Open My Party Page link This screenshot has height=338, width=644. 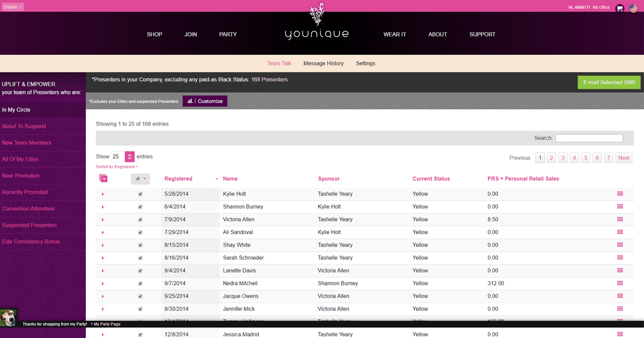tap(107, 324)
